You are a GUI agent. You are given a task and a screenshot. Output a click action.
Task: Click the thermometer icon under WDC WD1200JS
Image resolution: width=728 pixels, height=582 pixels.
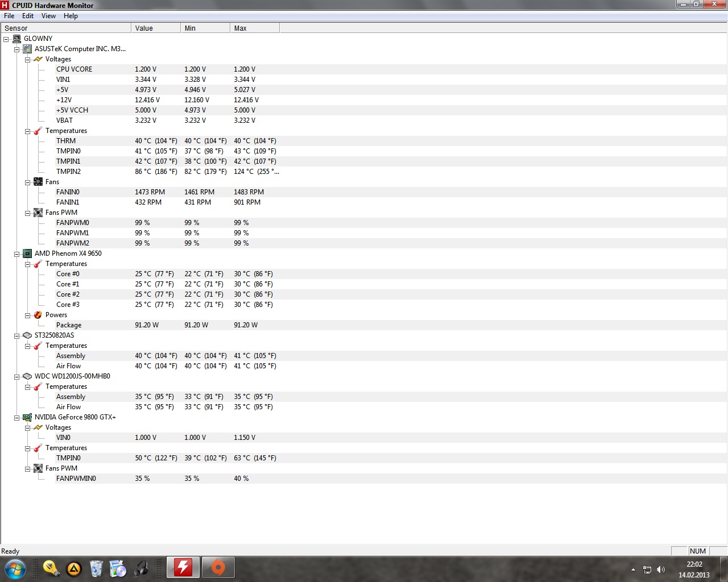click(x=38, y=386)
